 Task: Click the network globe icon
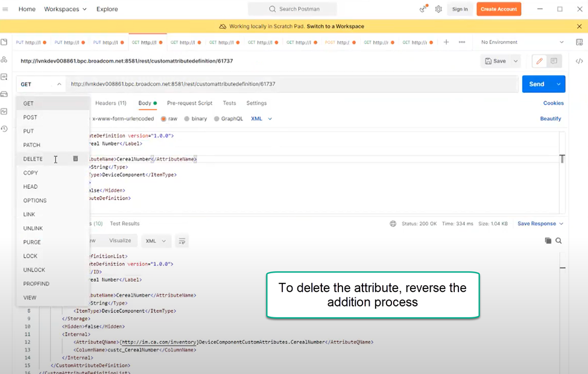coord(393,224)
